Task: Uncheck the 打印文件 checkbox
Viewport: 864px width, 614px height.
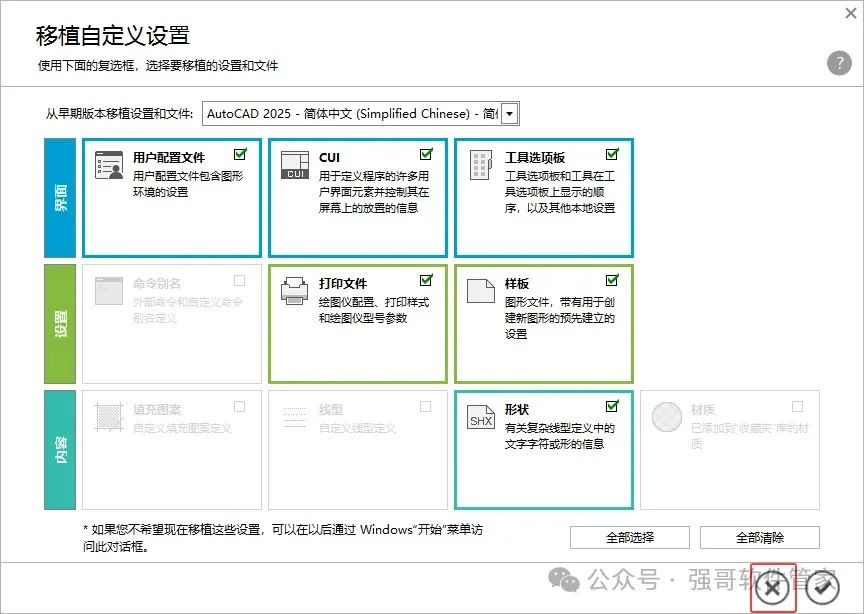Action: tap(426, 281)
